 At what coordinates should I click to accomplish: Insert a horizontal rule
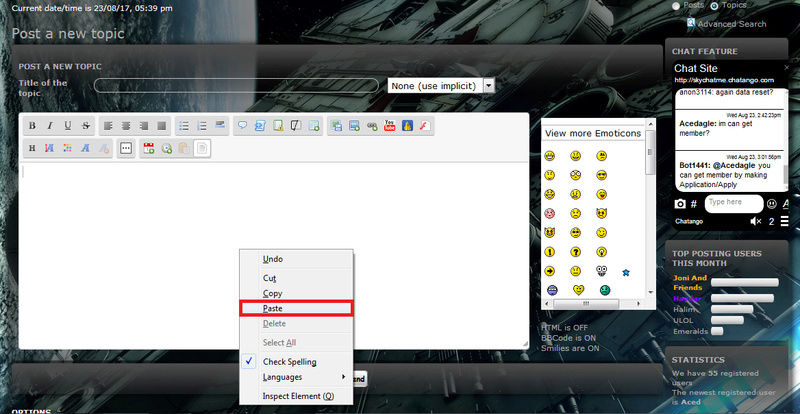point(220,125)
